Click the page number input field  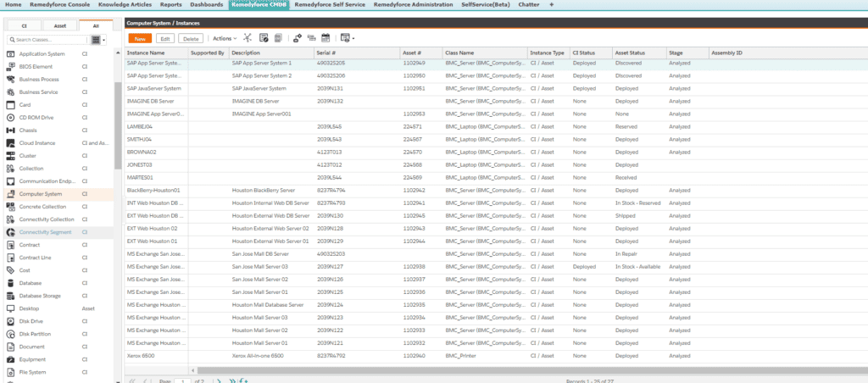182,380
